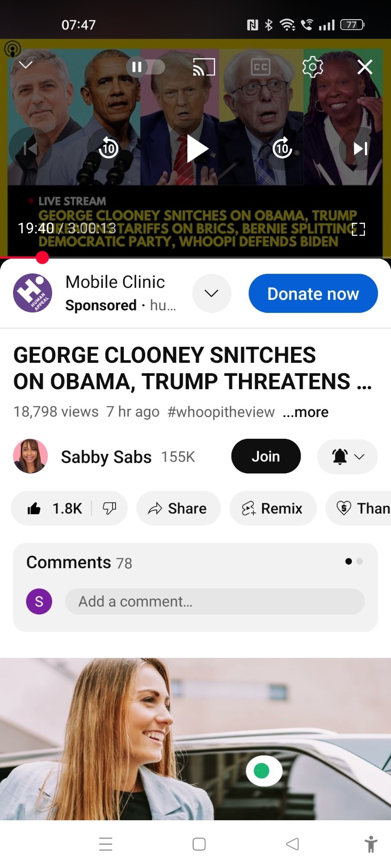The width and height of the screenshot is (391, 868).
Task: Open notification bell preferences dropdown
Action: click(x=348, y=457)
